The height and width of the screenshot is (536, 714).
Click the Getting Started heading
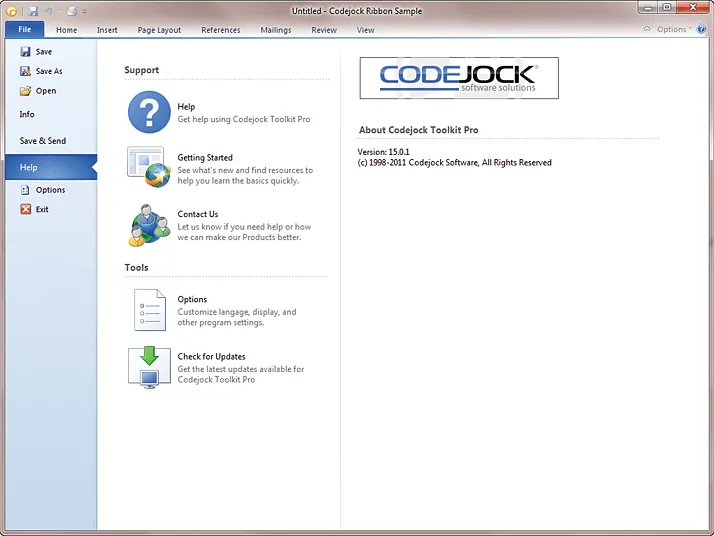point(205,158)
